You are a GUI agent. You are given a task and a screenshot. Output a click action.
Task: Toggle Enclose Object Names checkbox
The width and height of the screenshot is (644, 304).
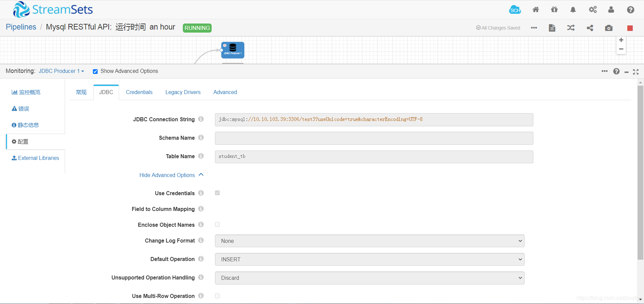pos(217,224)
